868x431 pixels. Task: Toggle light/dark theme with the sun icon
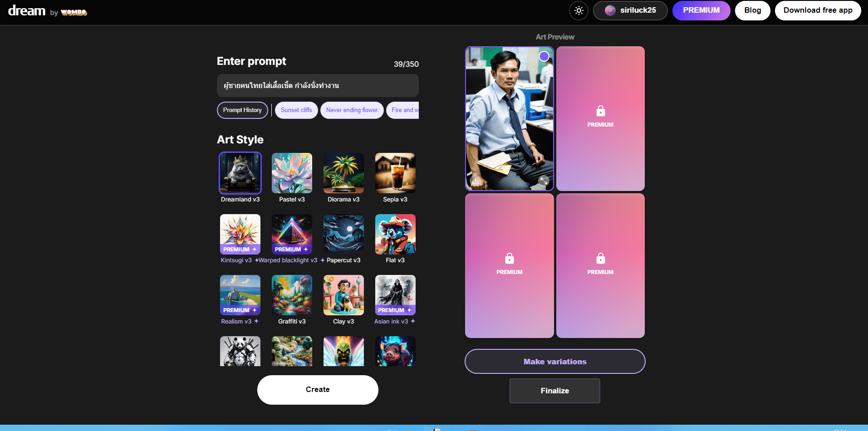(x=579, y=10)
